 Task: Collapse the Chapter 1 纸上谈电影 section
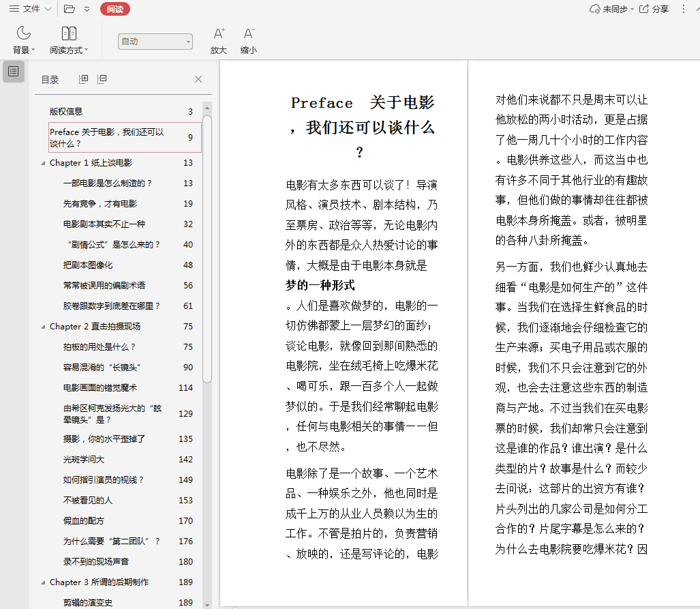[43, 163]
